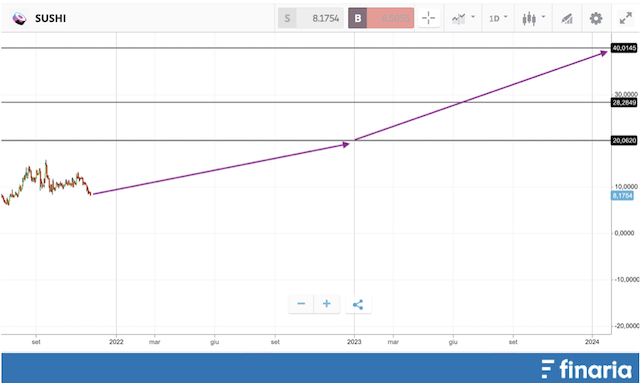Screen dimensions: 640x383
Task: Click the 2024 time axis label
Action: pyautogui.click(x=592, y=342)
